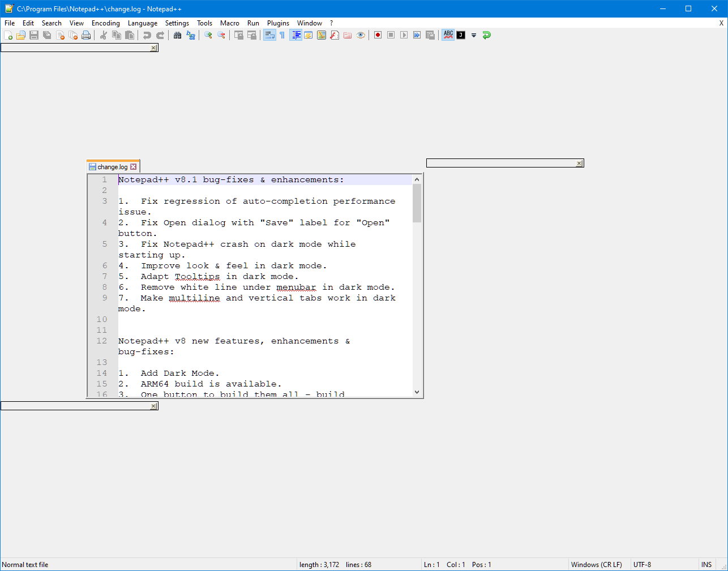Paste clipboard with the Paste icon
Image resolution: width=728 pixels, height=571 pixels.
point(130,35)
